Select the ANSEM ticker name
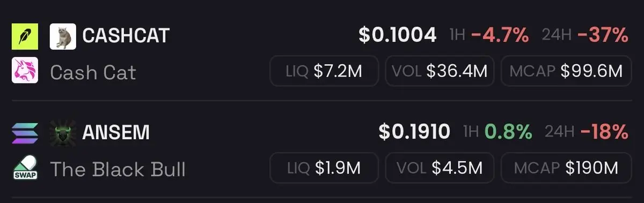This screenshot has width=644, height=203. pyautogui.click(x=116, y=132)
